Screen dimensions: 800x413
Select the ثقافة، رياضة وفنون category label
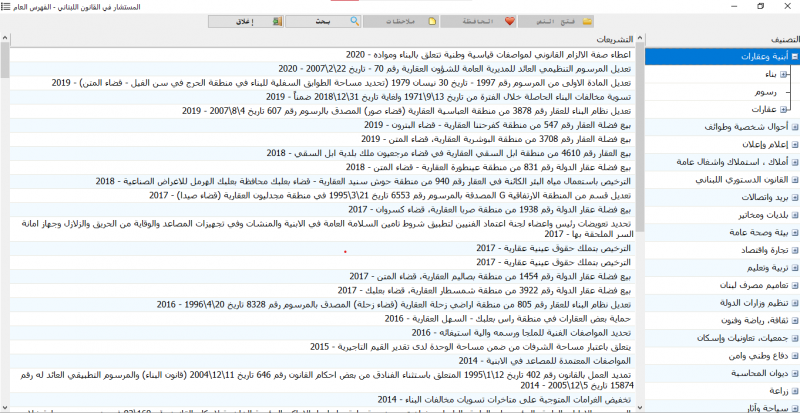(754, 320)
